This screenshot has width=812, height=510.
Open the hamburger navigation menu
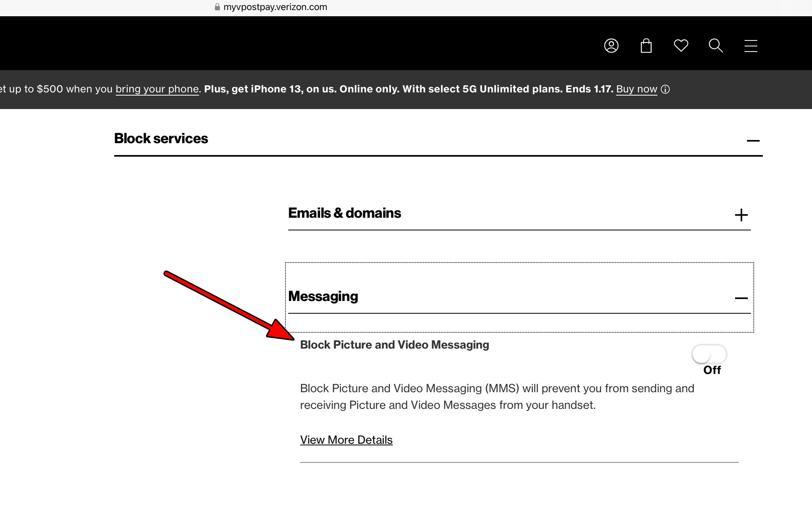pos(751,46)
